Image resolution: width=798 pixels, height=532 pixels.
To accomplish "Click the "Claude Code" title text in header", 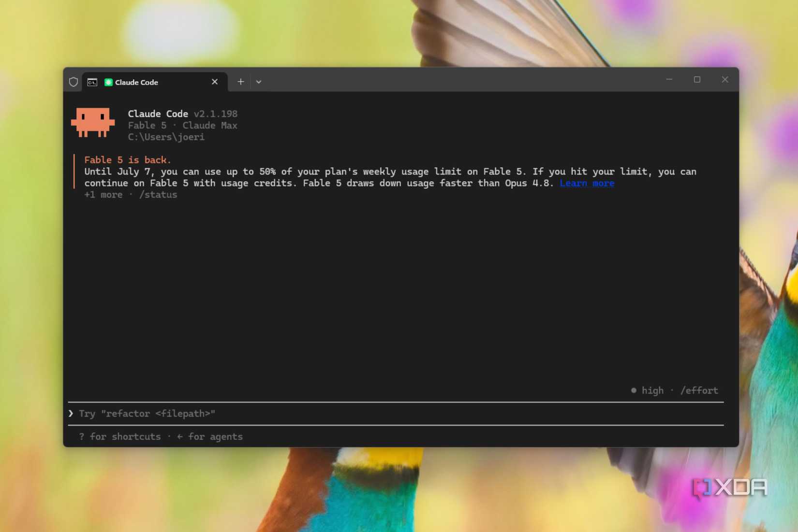I will coord(158,114).
